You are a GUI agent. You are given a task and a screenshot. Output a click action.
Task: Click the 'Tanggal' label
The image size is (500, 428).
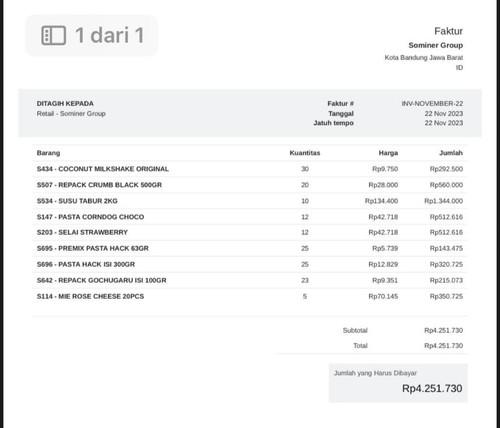coord(341,114)
